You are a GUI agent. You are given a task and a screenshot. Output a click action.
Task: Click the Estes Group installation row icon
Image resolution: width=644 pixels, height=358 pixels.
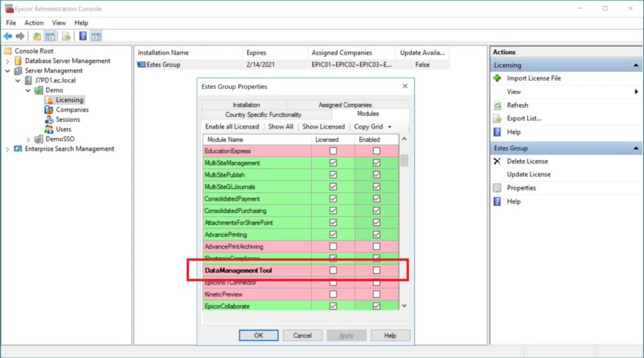[141, 64]
